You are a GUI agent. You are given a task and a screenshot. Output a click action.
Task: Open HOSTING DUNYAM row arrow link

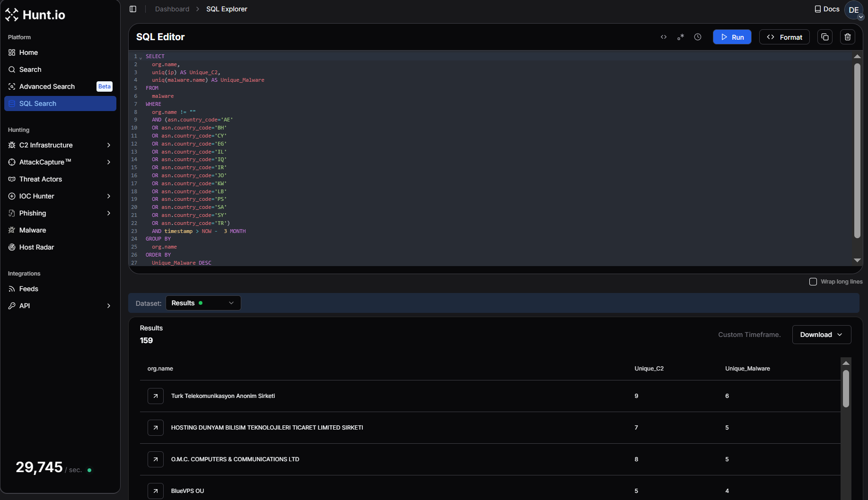(x=156, y=428)
